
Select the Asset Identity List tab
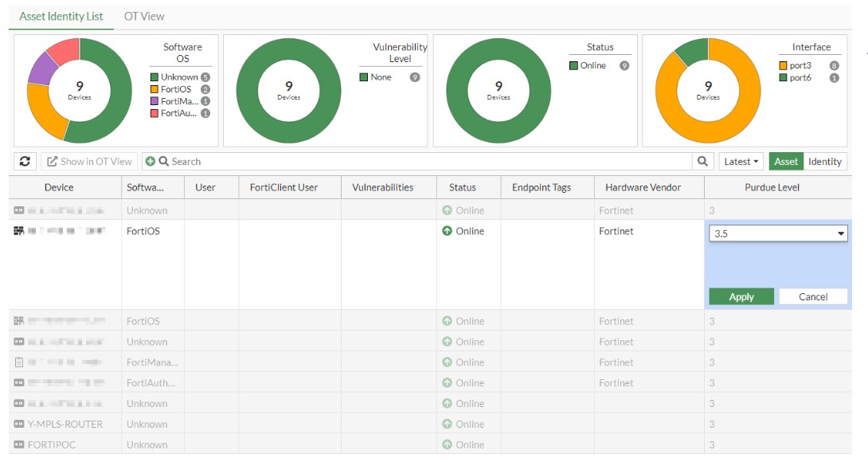(x=61, y=16)
